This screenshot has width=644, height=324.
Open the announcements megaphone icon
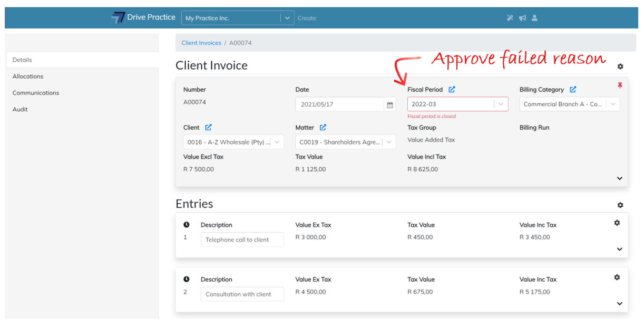(522, 18)
